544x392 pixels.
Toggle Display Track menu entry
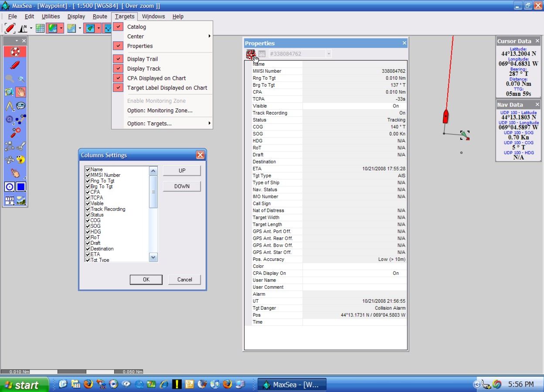[162, 69]
